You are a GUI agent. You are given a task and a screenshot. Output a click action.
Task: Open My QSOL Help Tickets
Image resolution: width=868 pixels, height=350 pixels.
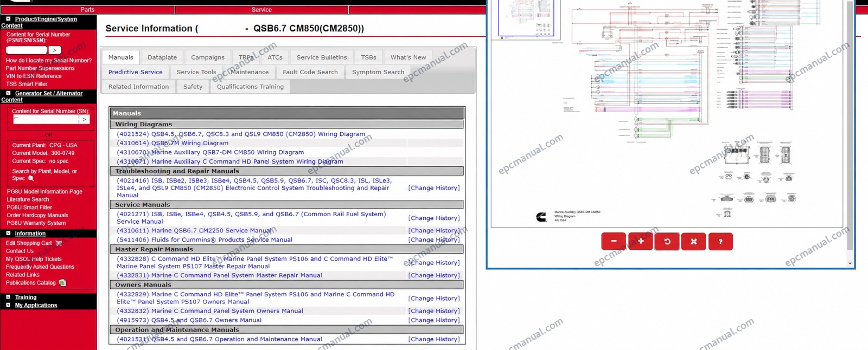[34, 259]
